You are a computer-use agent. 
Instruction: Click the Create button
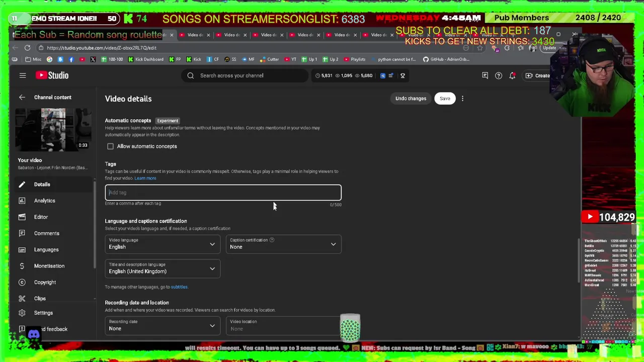coord(538,75)
